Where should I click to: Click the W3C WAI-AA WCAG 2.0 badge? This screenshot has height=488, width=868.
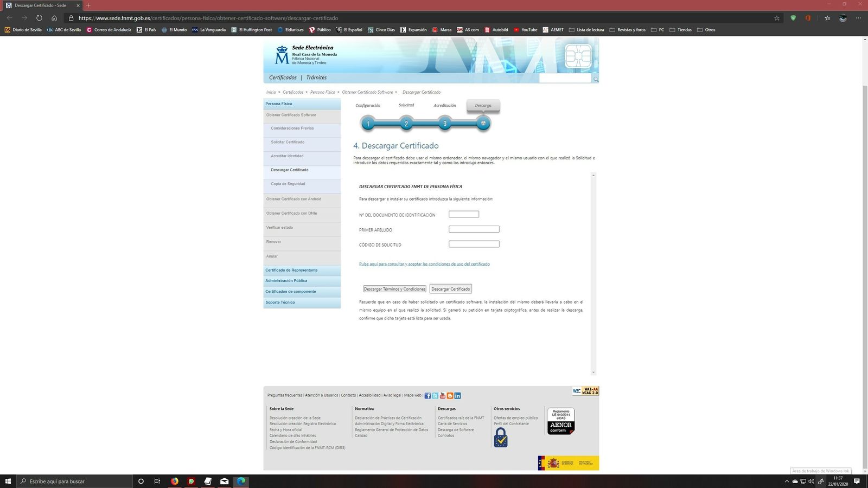tap(585, 390)
